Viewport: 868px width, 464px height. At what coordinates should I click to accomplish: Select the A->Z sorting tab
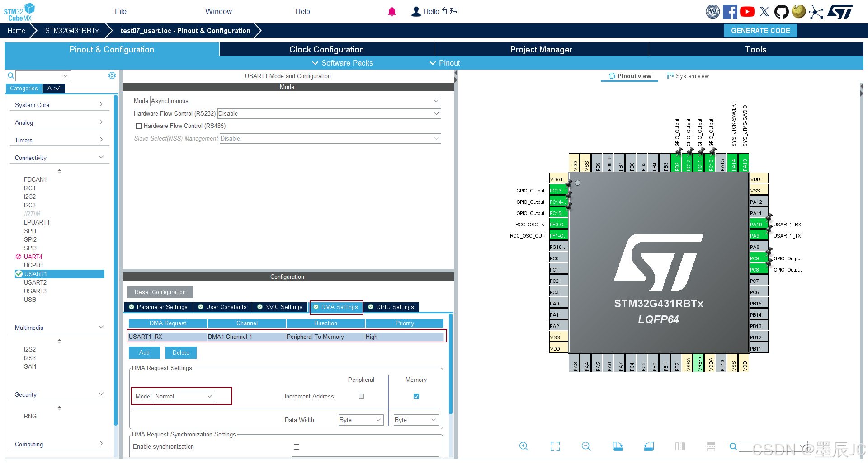54,88
